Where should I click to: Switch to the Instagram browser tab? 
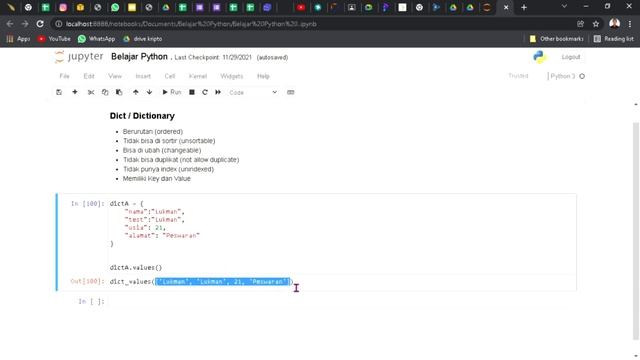(x=63, y=7)
